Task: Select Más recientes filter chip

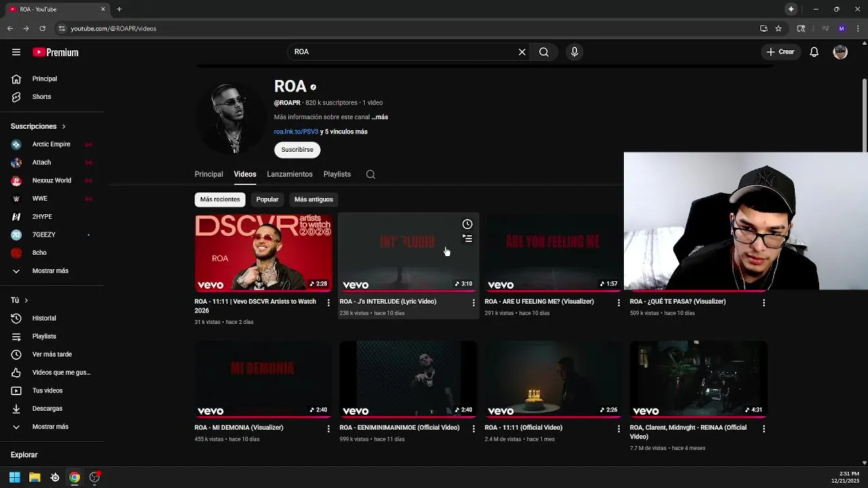Action: (220, 199)
